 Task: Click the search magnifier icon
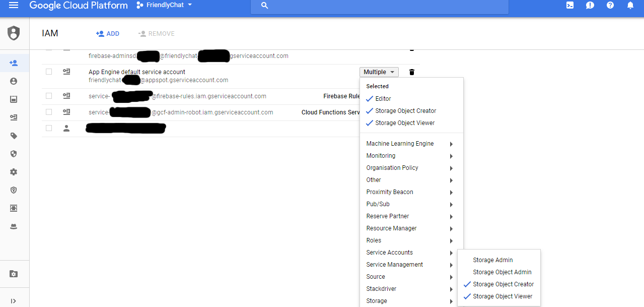pos(265,6)
